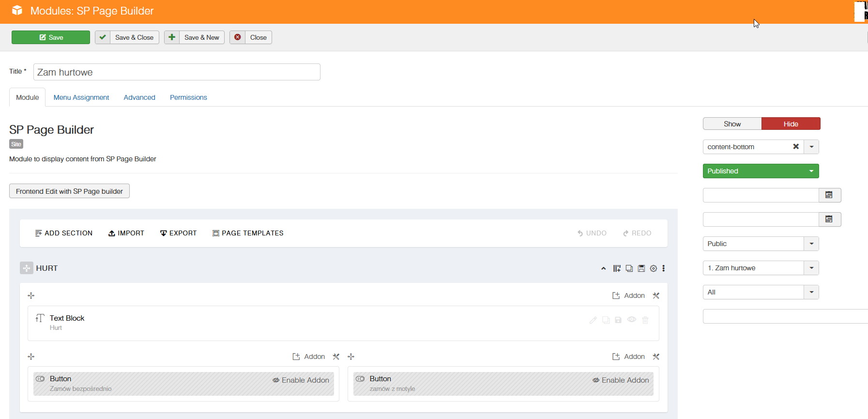Open the HURT section three-dots menu
Image resolution: width=868 pixels, height=419 pixels.
point(663,268)
